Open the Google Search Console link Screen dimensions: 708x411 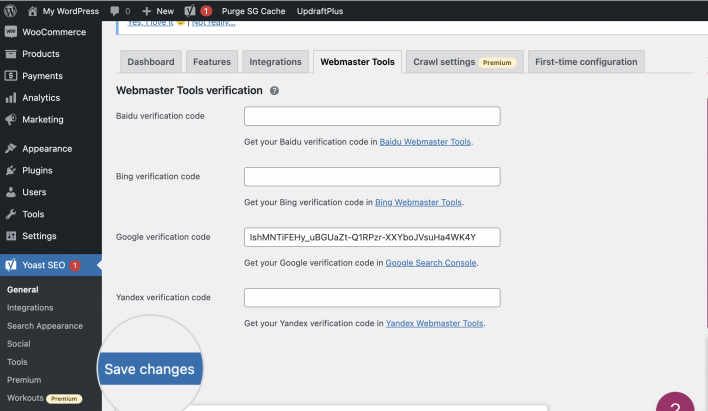431,263
